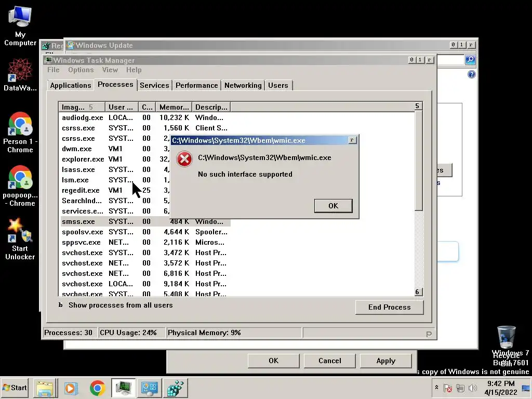Viewport: 532px width, 399px height.
Task: Switch to the Applications tab
Action: pos(71,85)
